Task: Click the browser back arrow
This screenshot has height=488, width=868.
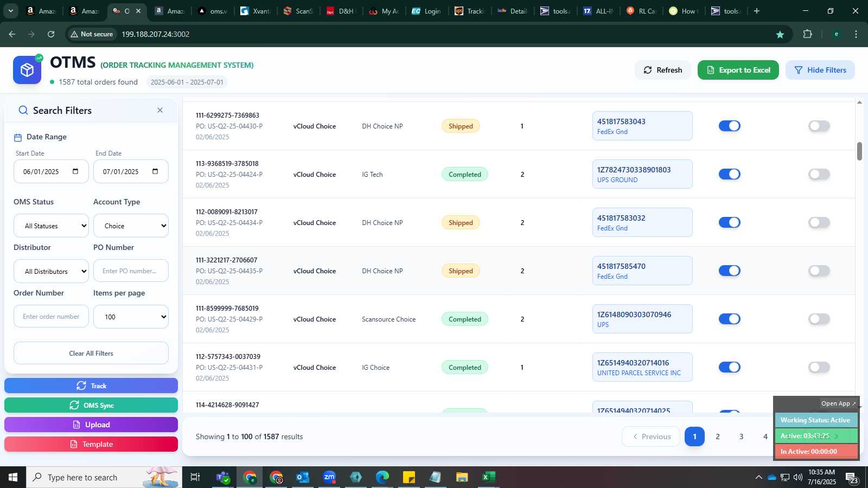Action: point(12,34)
